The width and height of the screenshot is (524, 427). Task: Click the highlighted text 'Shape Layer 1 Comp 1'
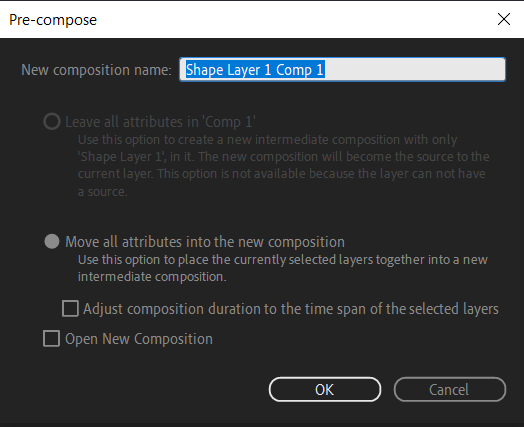pyautogui.click(x=255, y=70)
